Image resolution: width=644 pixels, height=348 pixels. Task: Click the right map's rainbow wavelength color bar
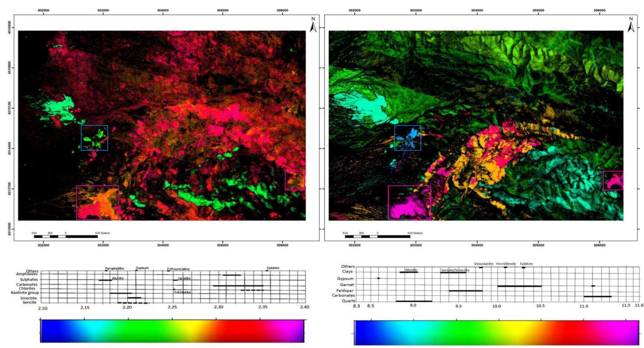pyautogui.click(x=496, y=333)
